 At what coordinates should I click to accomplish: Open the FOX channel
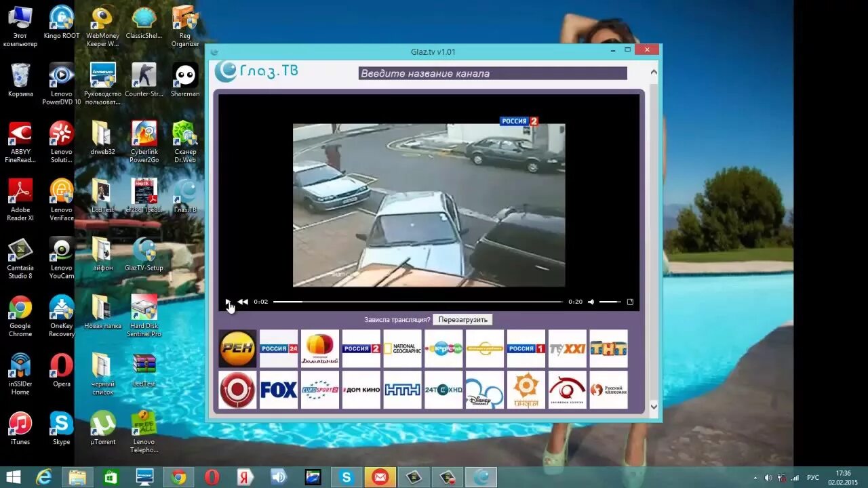coord(279,390)
